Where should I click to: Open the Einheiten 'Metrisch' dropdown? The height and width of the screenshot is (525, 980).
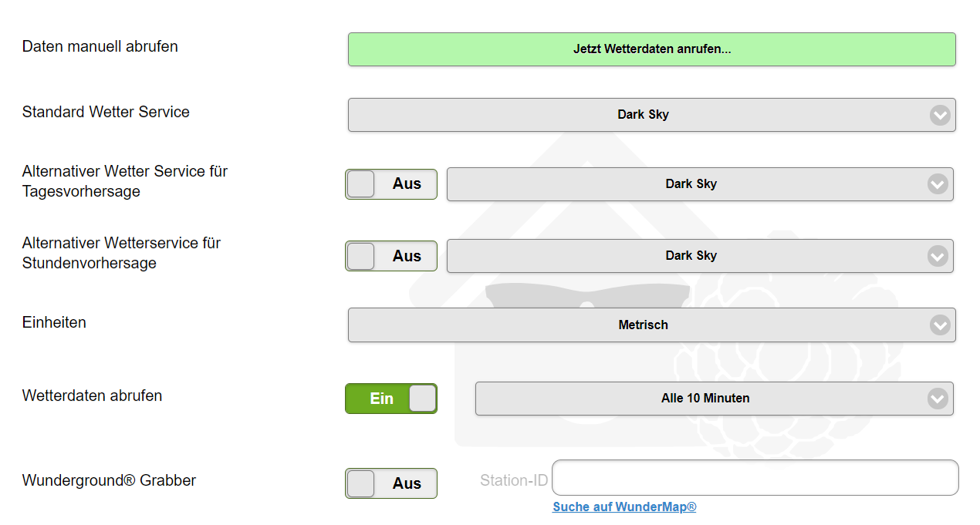[642, 325]
